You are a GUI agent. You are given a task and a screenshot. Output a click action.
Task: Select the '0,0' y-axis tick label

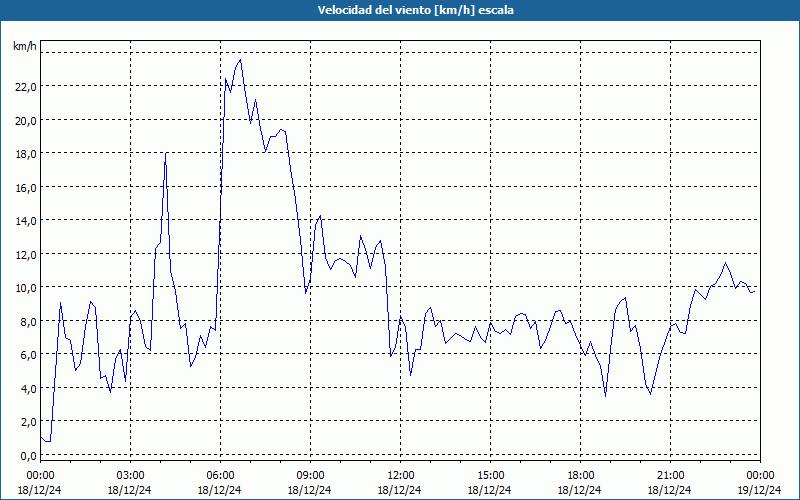28,456
